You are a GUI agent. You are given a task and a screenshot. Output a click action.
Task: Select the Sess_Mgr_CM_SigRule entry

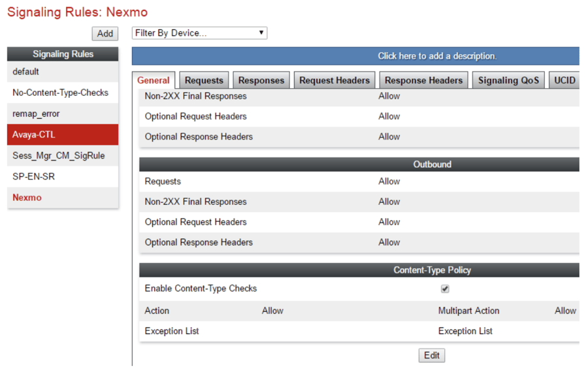(63, 155)
